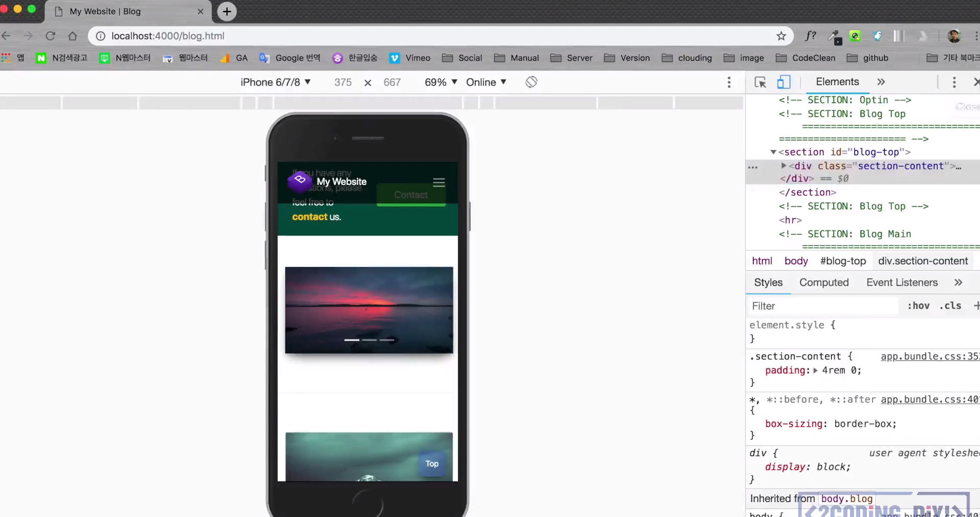Click the sunset carousel image
Screen dimensions: 980x517
click(x=369, y=310)
